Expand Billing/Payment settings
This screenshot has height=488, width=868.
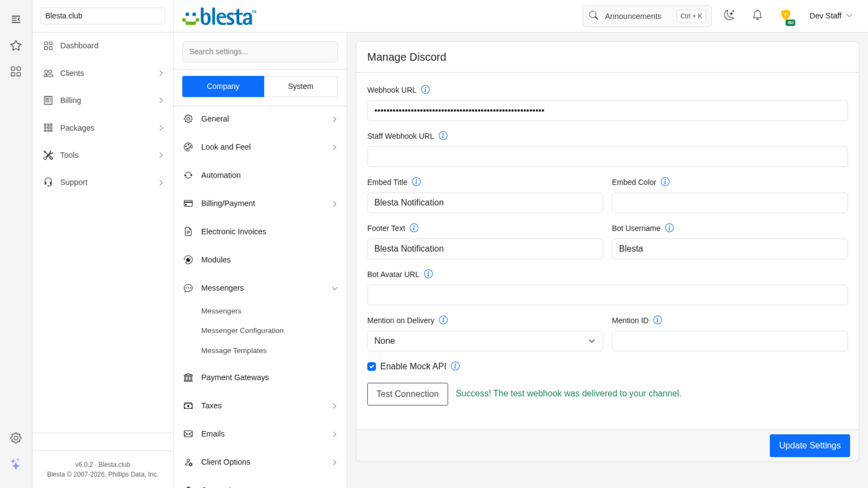260,203
